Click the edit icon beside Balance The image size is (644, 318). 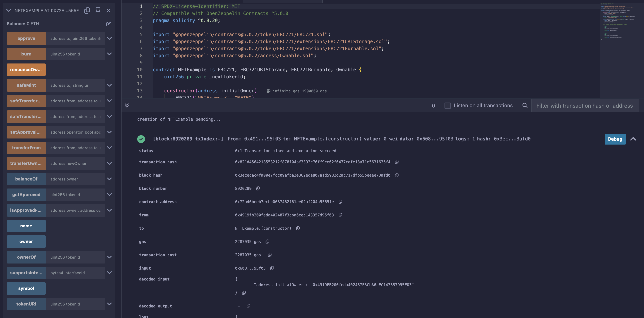(108, 24)
